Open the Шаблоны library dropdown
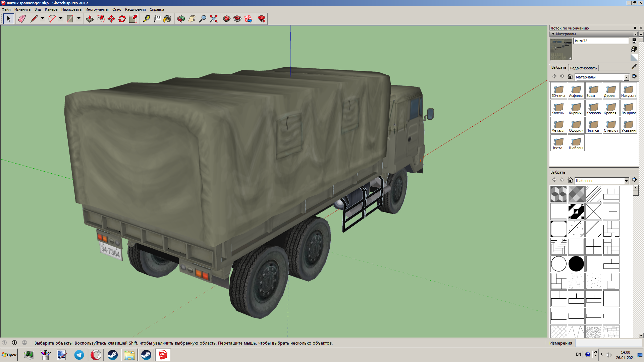The width and height of the screenshot is (644, 362). click(626, 181)
